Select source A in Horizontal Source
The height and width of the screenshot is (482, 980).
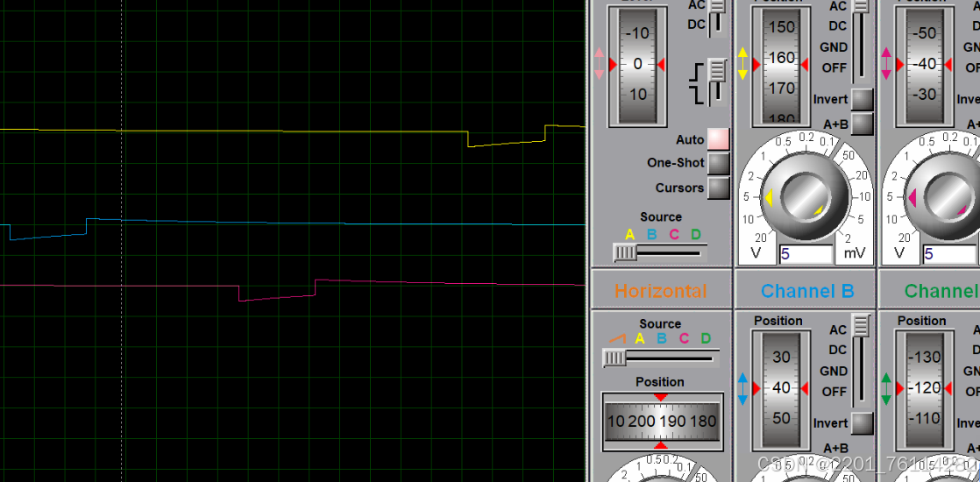[x=639, y=338]
